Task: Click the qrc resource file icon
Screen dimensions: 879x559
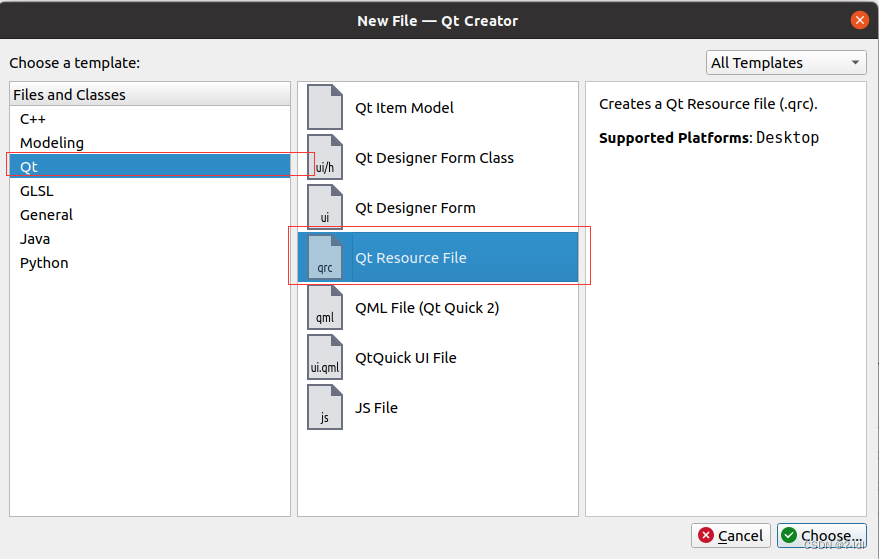Action: click(325, 257)
